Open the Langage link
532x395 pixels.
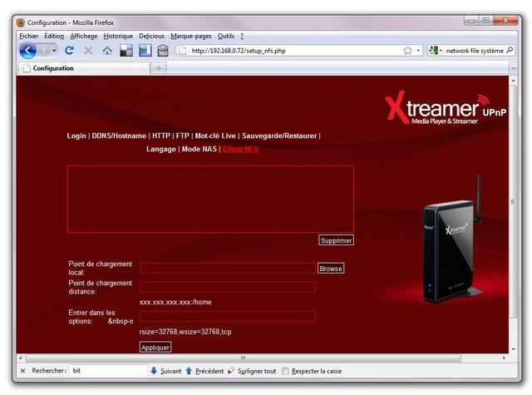tap(161, 149)
